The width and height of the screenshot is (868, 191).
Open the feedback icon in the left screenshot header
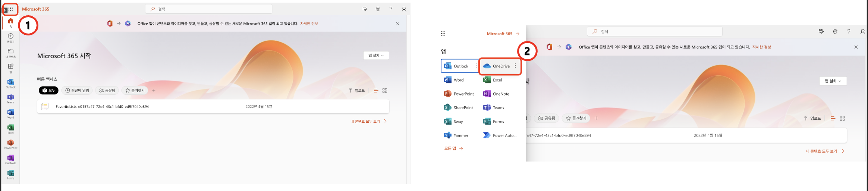(x=365, y=9)
